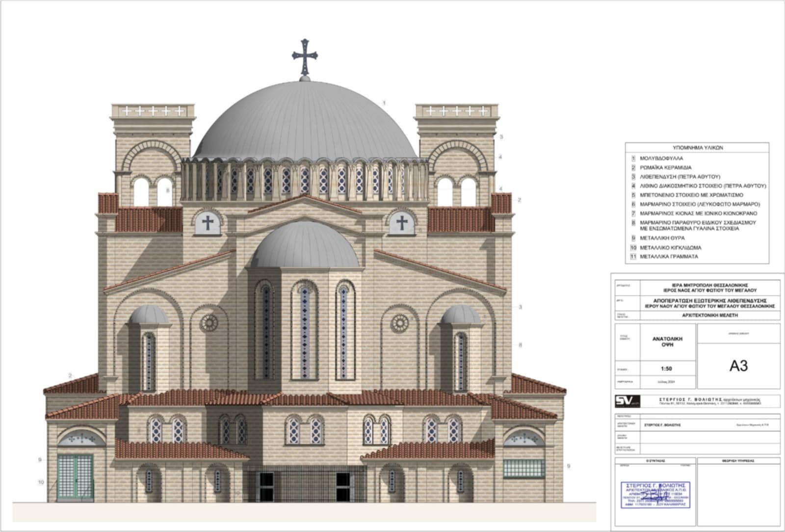Select the A3 sheet number
Image resolution: width=785 pixels, height=532 pixels.
pyautogui.click(x=738, y=366)
